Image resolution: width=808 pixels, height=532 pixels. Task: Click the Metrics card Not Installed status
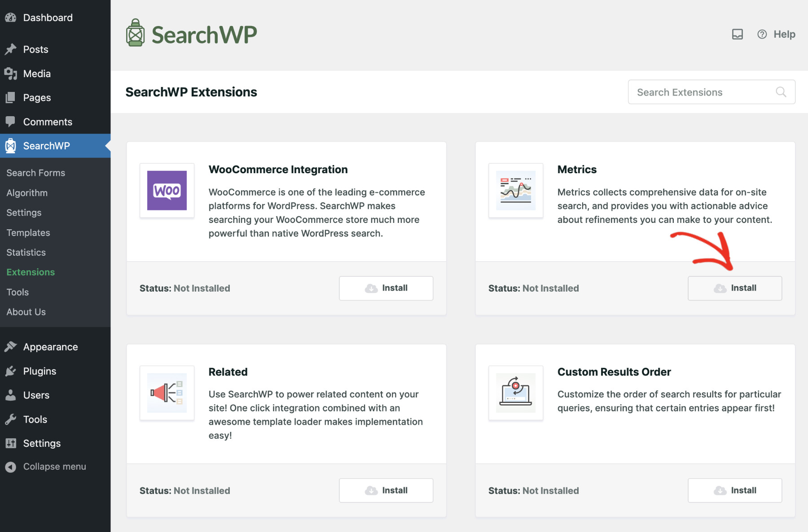pyautogui.click(x=551, y=288)
